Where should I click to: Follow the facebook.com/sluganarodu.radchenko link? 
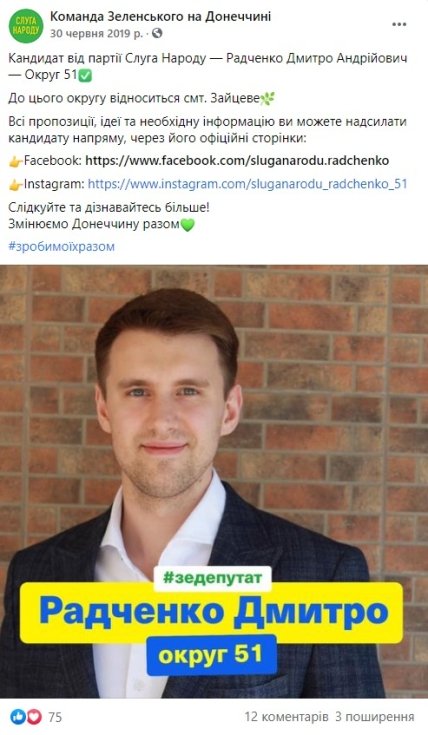click(x=237, y=161)
